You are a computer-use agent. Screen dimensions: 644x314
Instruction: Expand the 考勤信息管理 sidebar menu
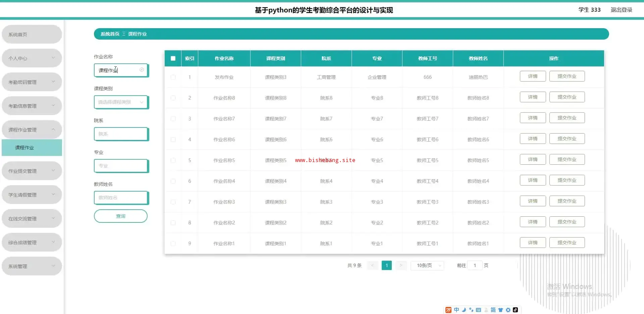pos(32,106)
